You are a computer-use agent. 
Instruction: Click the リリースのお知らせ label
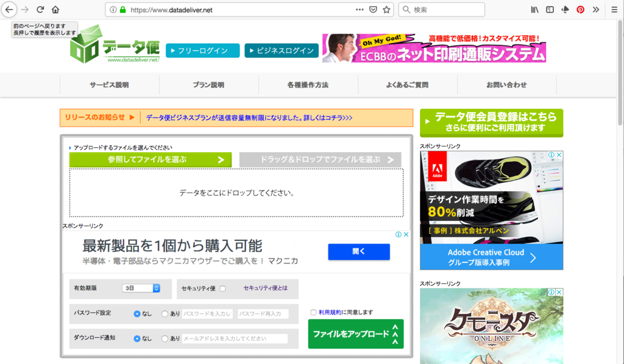(95, 117)
